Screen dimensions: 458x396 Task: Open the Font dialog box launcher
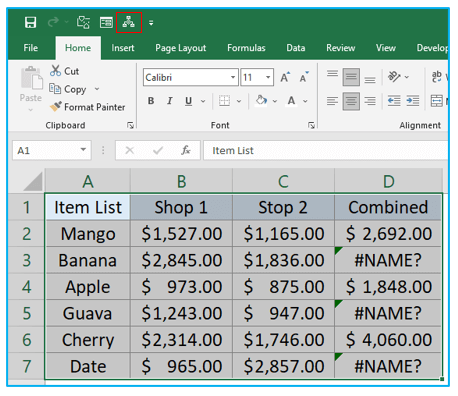pos(311,125)
